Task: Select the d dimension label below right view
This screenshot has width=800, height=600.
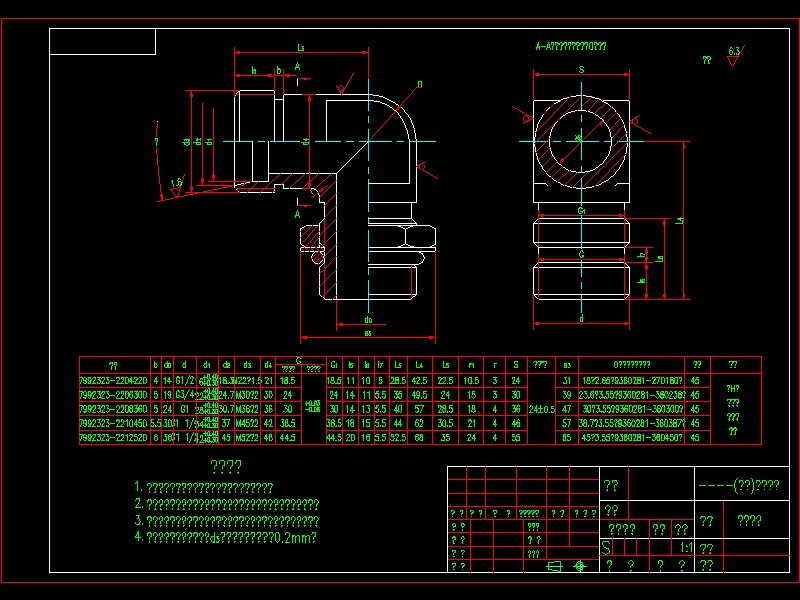Action: coord(581,318)
